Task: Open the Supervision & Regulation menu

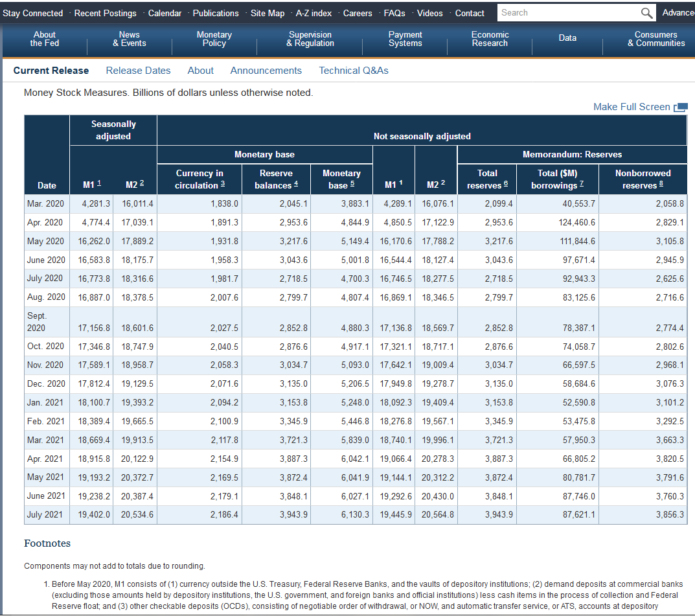Action: 310,40
